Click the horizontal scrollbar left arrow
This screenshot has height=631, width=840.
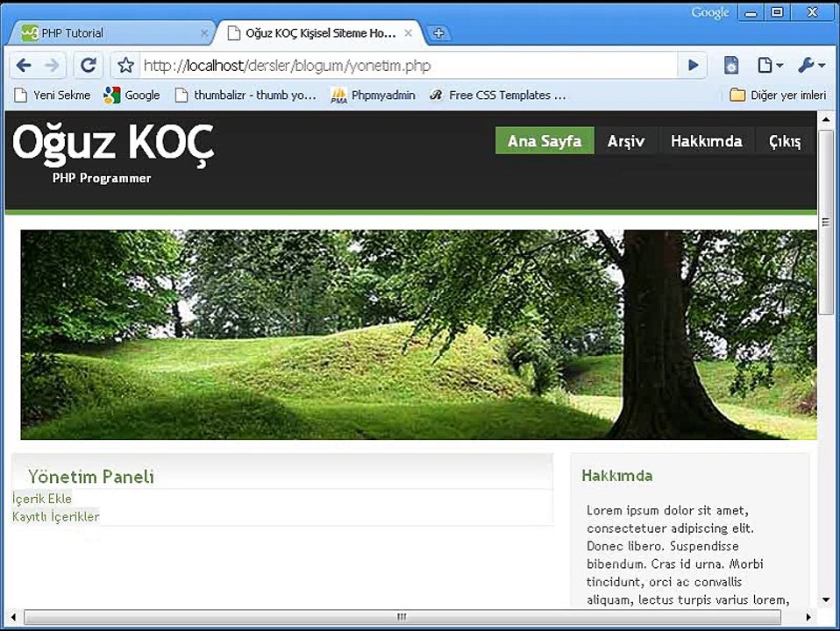coord(13,617)
